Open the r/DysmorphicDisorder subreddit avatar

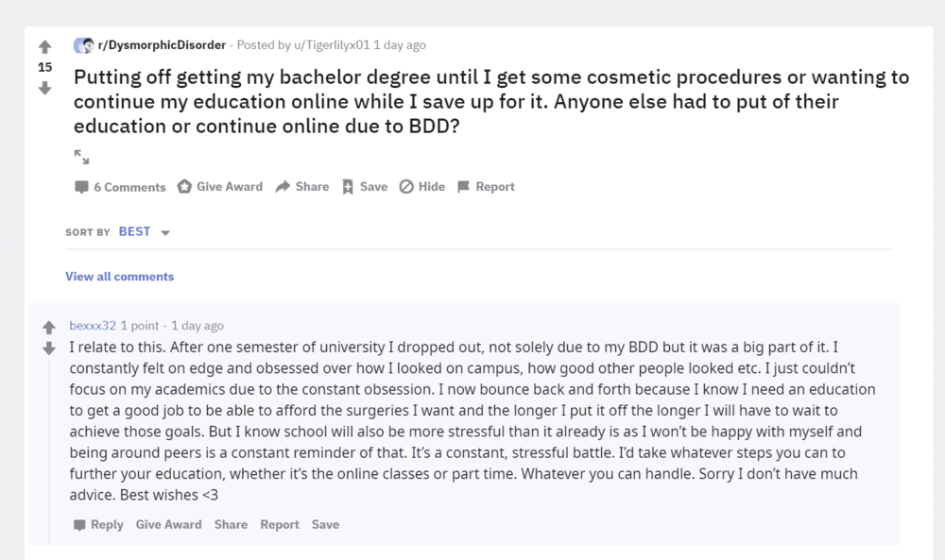point(84,45)
